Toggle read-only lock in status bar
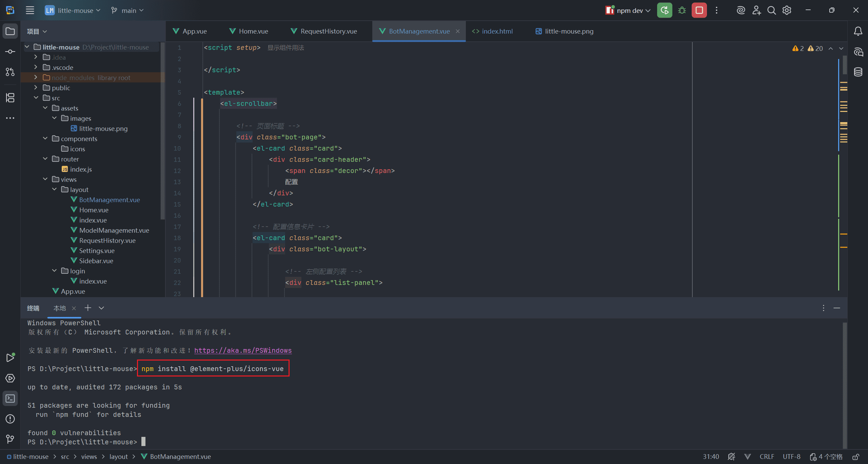Screen dimensions: 868x464 point(855,457)
